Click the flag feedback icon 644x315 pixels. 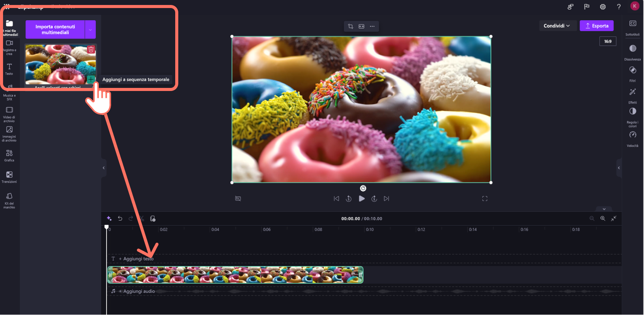(x=587, y=6)
